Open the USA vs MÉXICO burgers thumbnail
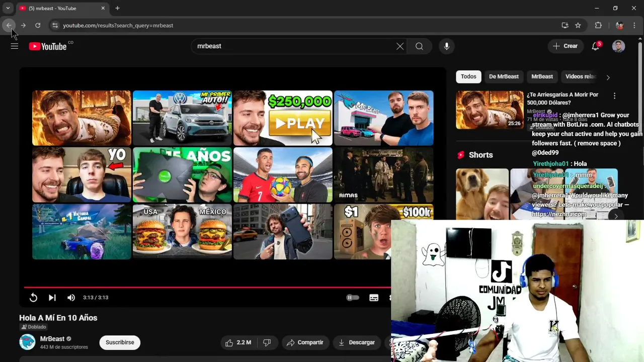644x362 pixels. click(182, 231)
